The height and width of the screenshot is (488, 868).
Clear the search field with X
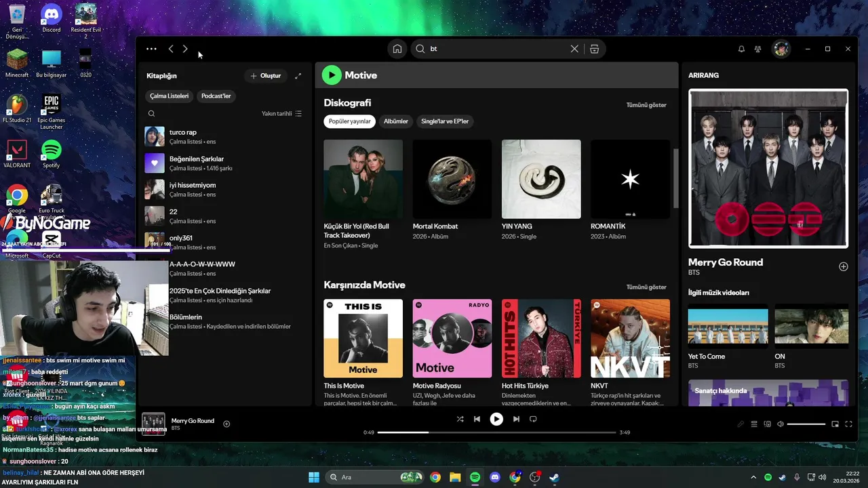(574, 49)
